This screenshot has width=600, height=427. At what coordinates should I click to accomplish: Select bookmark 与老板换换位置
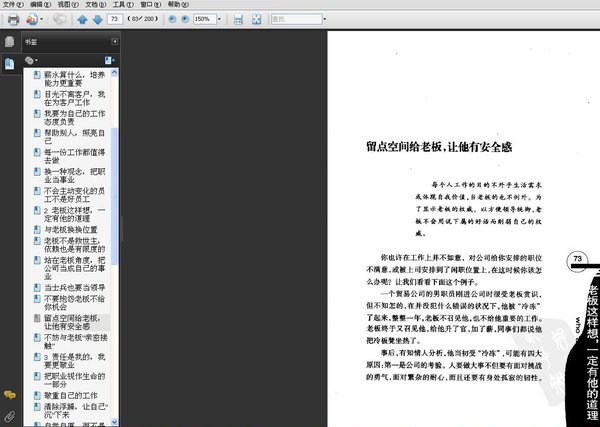pos(71,230)
